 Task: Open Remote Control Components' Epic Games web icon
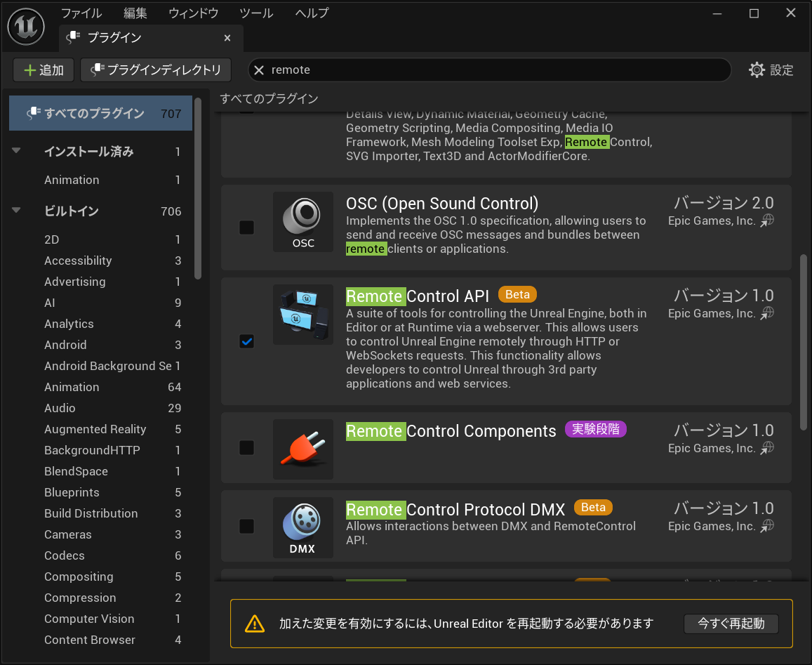tap(768, 447)
